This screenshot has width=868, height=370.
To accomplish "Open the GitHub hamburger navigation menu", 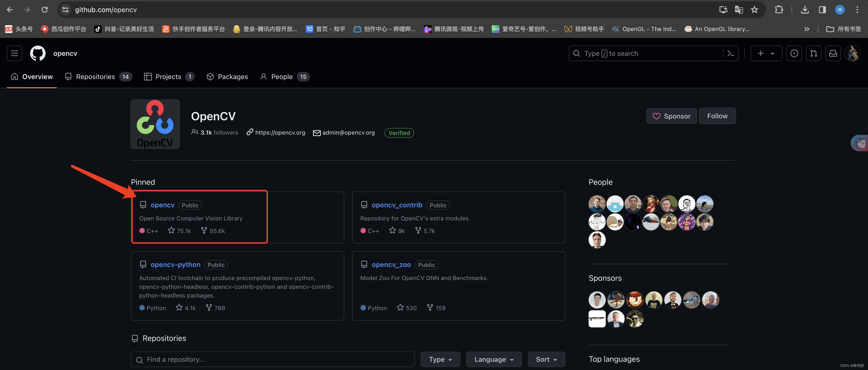I will [x=15, y=53].
